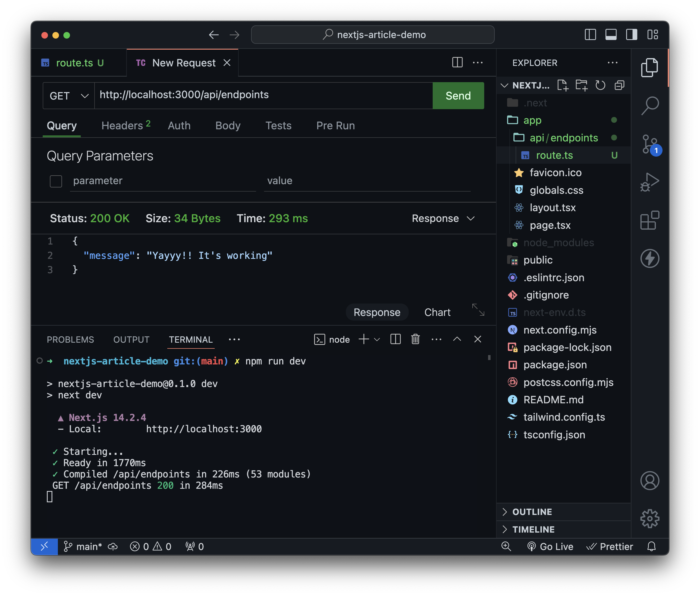Toggle the bottom panel layout
This screenshot has height=596, width=700.
(611, 34)
